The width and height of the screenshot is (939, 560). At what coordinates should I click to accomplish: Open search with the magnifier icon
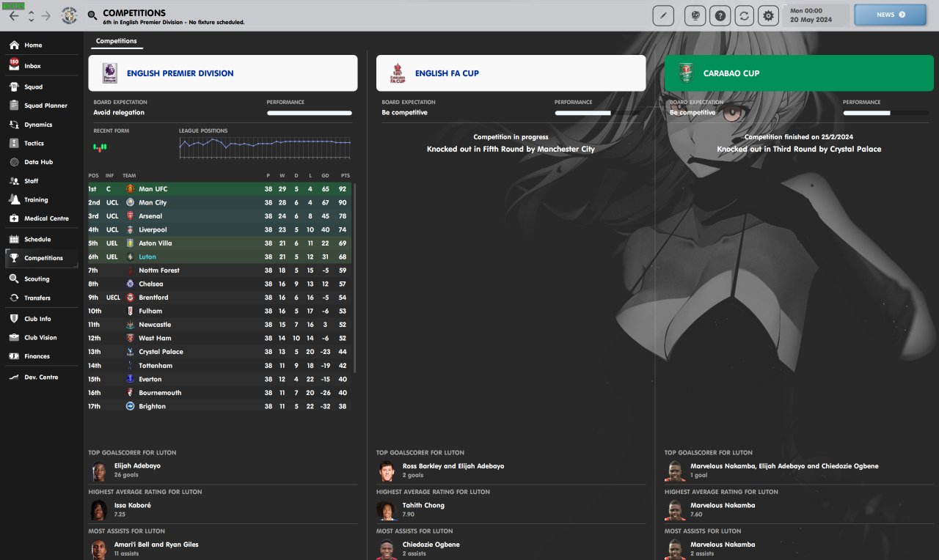coord(92,15)
